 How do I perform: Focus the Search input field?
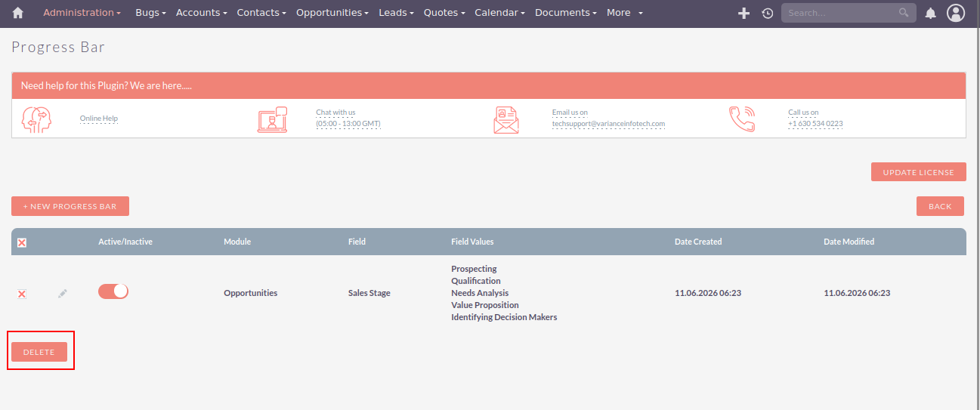coord(849,13)
